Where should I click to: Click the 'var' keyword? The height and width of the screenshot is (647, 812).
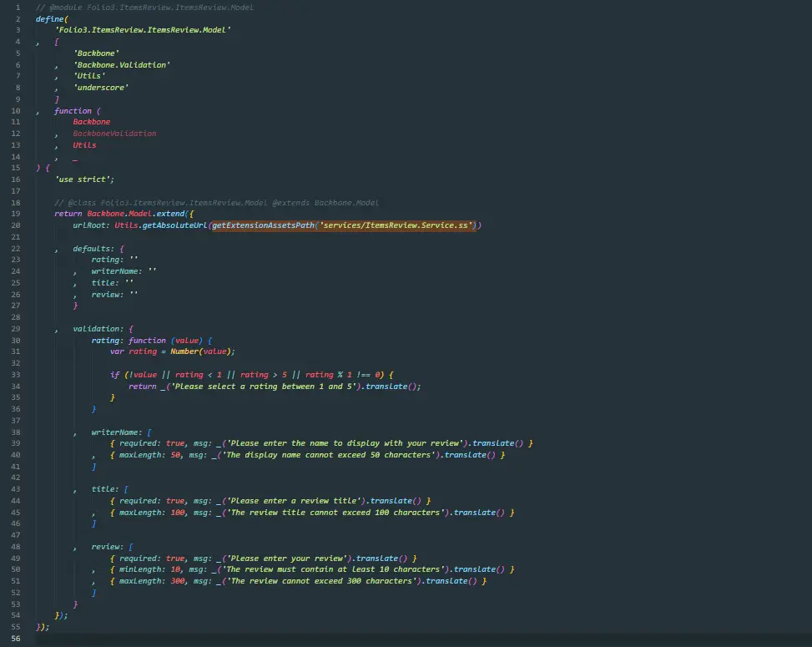pos(117,351)
